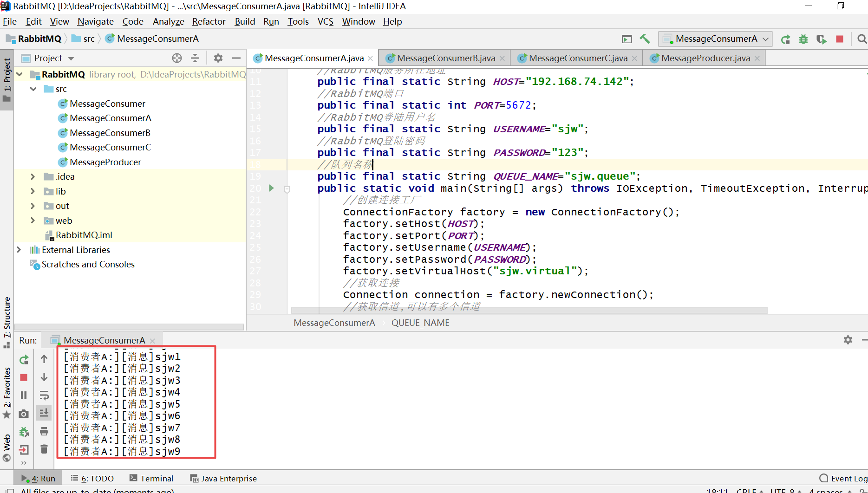Expand External Libraries node

(19, 250)
